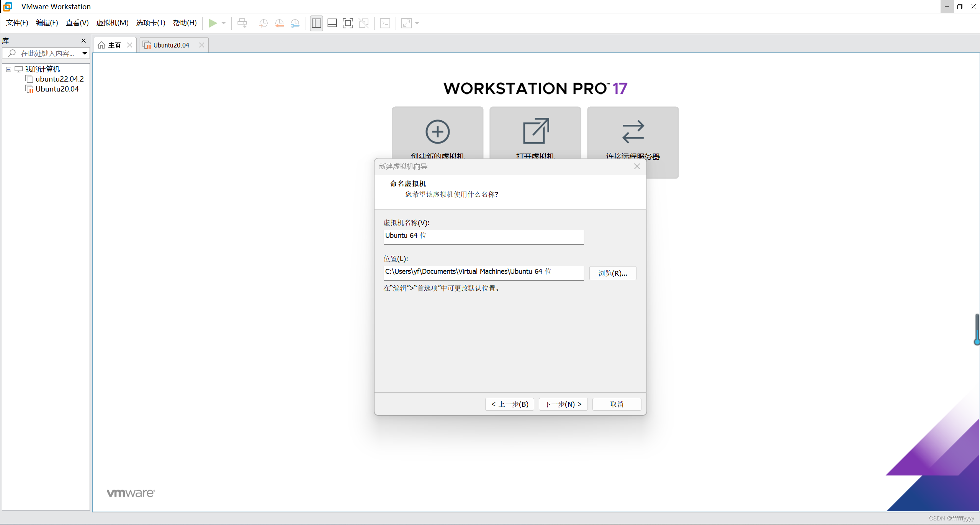Open the 虚拟机(M) menu

point(112,23)
